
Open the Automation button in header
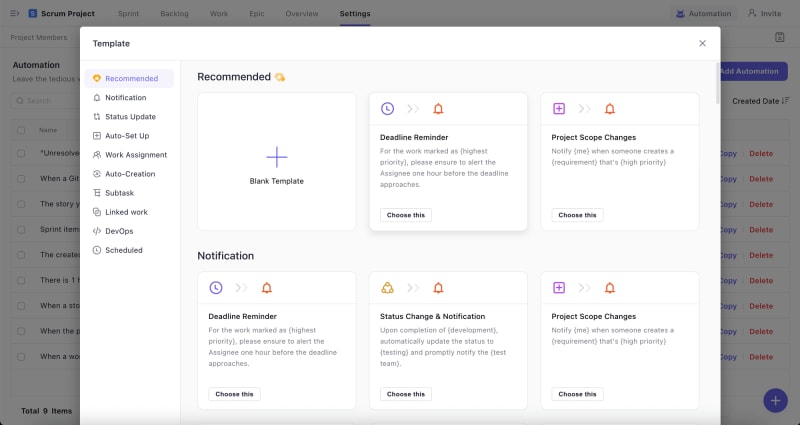704,14
